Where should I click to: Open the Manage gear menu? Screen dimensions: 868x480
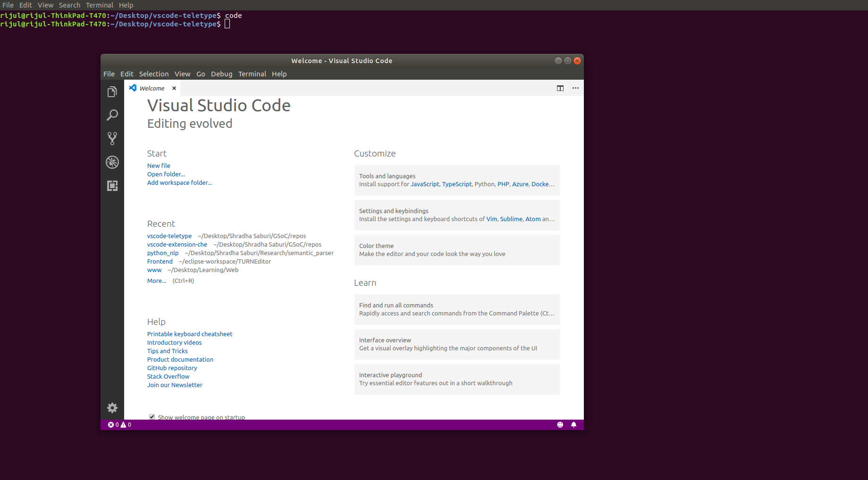pyautogui.click(x=112, y=408)
